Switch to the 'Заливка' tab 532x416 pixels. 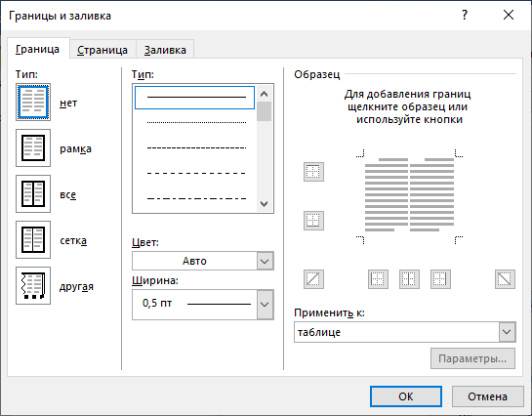(165, 50)
